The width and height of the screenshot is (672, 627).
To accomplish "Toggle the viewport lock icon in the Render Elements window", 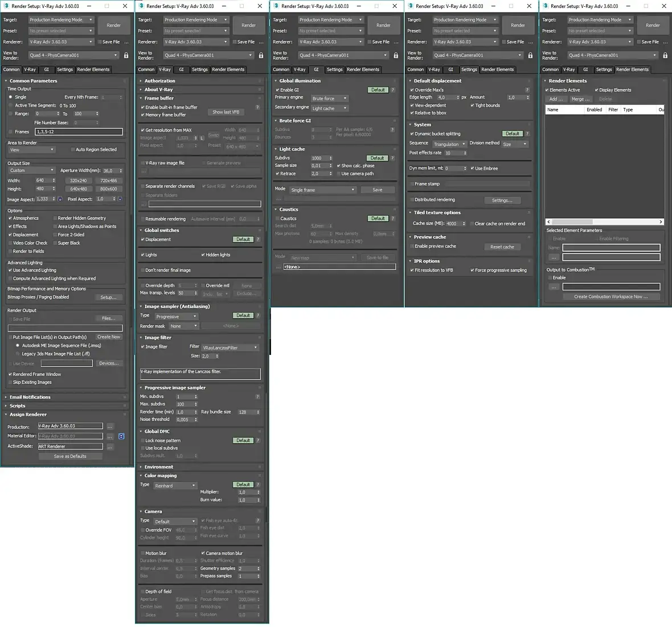I will click(x=665, y=55).
